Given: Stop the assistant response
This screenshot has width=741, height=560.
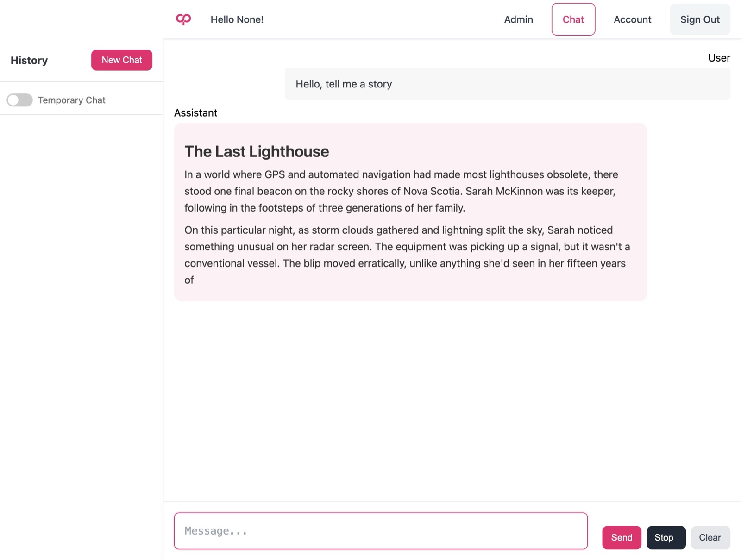Looking at the screenshot, I should 666,537.
